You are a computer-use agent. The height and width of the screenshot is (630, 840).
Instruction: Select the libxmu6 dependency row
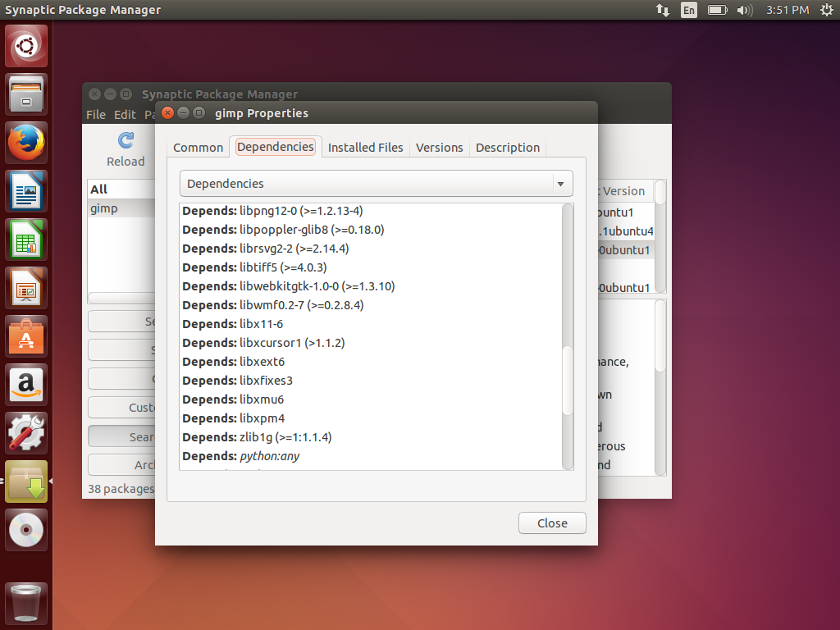(371, 399)
